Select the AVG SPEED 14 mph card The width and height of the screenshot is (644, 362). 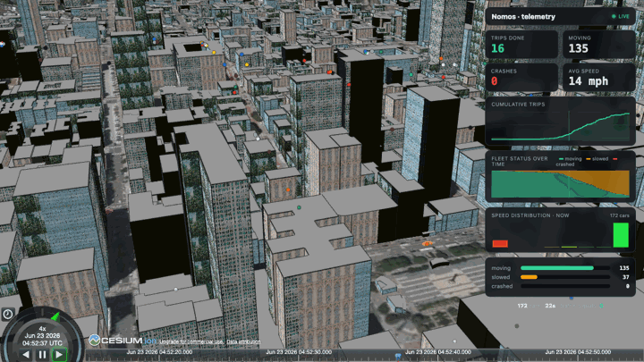pos(598,77)
